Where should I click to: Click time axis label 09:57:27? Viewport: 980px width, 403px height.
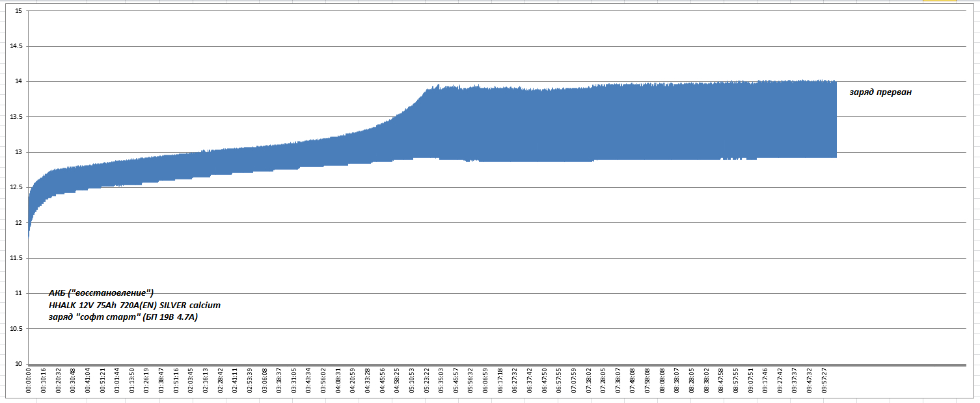pos(824,380)
